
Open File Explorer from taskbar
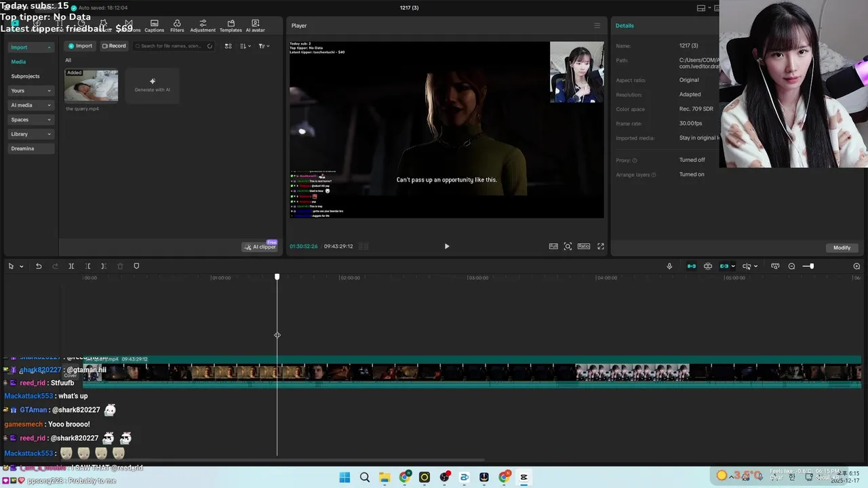point(384,477)
